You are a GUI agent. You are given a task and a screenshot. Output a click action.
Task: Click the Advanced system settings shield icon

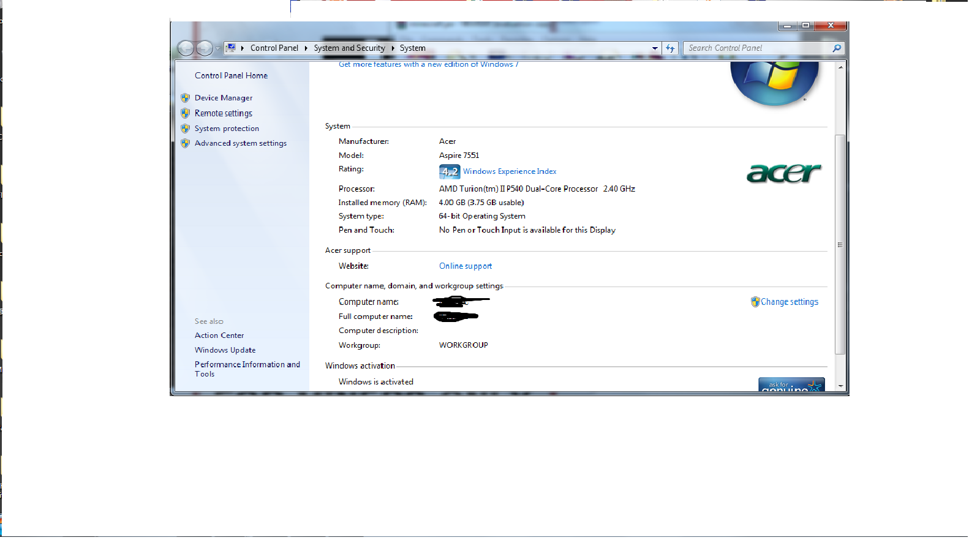185,143
